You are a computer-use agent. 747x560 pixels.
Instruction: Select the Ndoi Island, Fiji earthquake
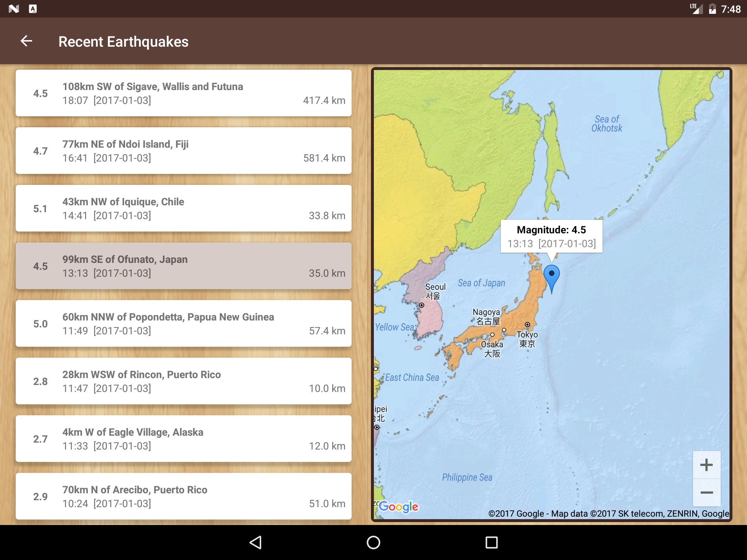click(183, 151)
